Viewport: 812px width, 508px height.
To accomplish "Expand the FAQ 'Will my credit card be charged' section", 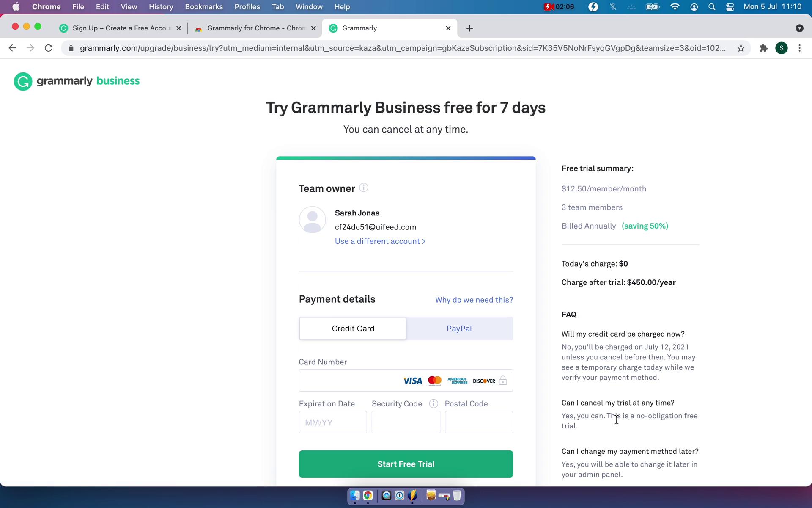I will [x=623, y=334].
